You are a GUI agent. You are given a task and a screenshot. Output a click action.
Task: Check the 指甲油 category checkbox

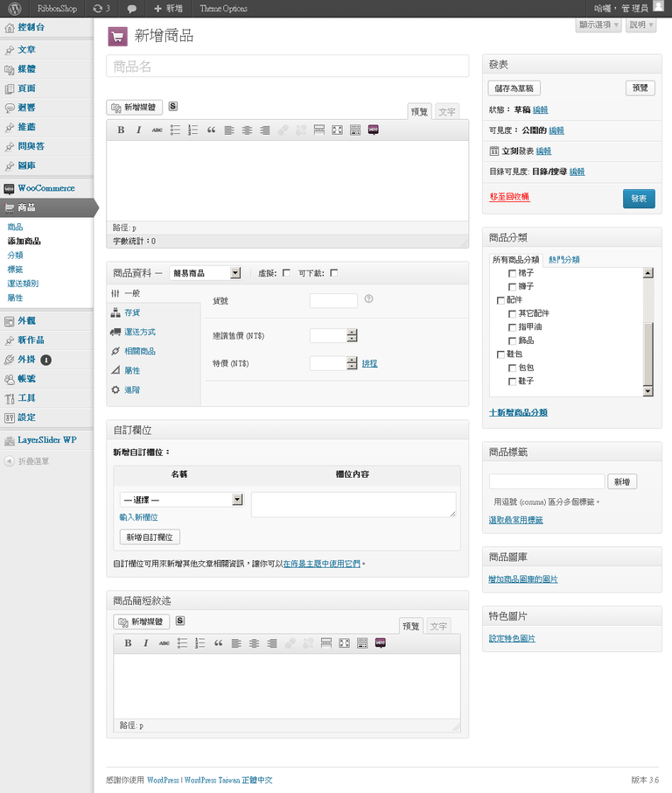tap(513, 326)
